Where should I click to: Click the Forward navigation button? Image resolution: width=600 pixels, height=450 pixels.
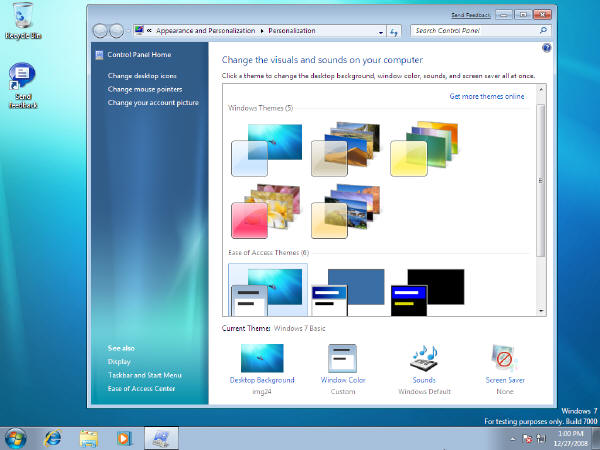point(116,31)
